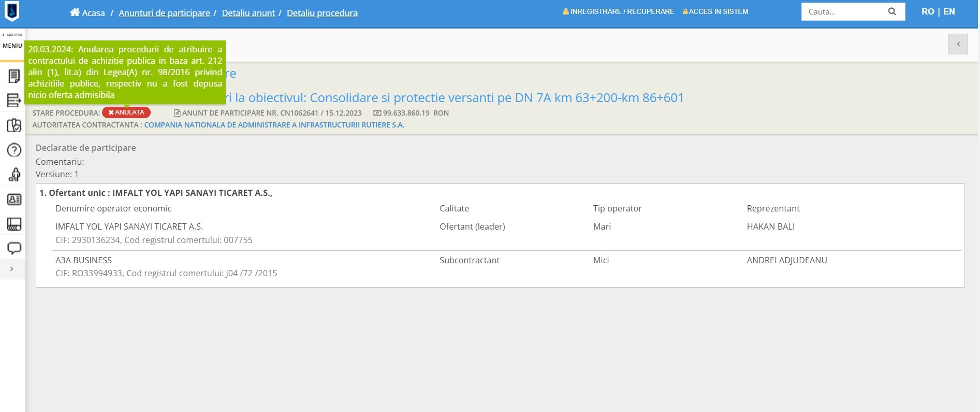The height and width of the screenshot is (412, 980).
Task: Open the MENIU sidebar header
Action: [x=12, y=46]
